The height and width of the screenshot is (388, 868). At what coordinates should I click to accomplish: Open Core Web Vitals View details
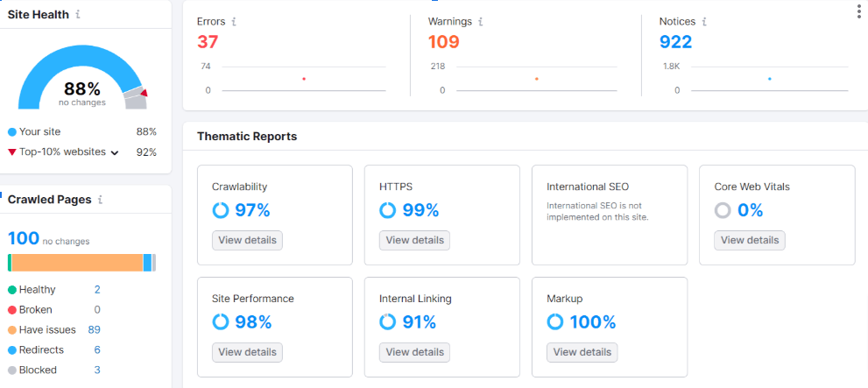pyautogui.click(x=750, y=240)
